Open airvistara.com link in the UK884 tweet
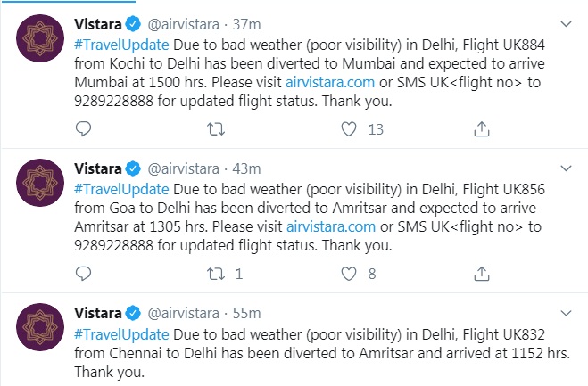 [330, 82]
